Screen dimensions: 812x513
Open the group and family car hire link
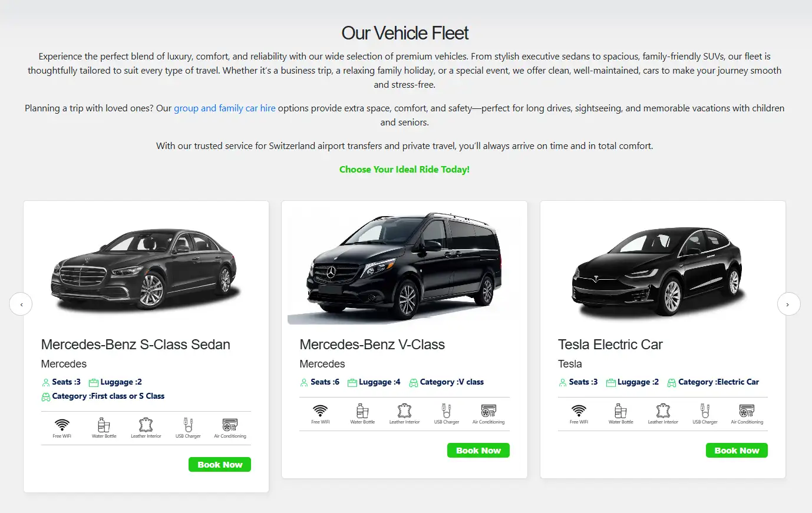(x=225, y=108)
